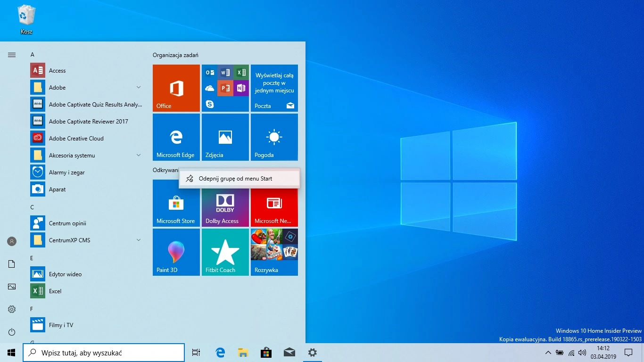Open the Office tile
The width and height of the screenshot is (644, 362).
click(176, 88)
